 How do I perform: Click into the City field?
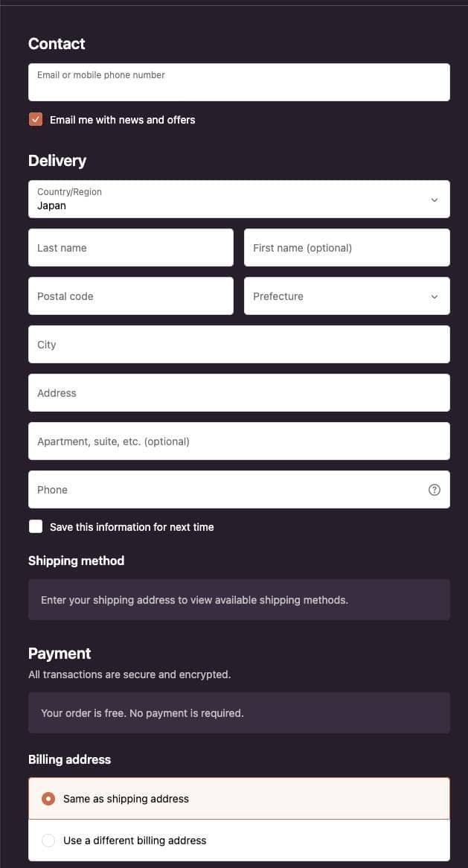[x=238, y=345]
